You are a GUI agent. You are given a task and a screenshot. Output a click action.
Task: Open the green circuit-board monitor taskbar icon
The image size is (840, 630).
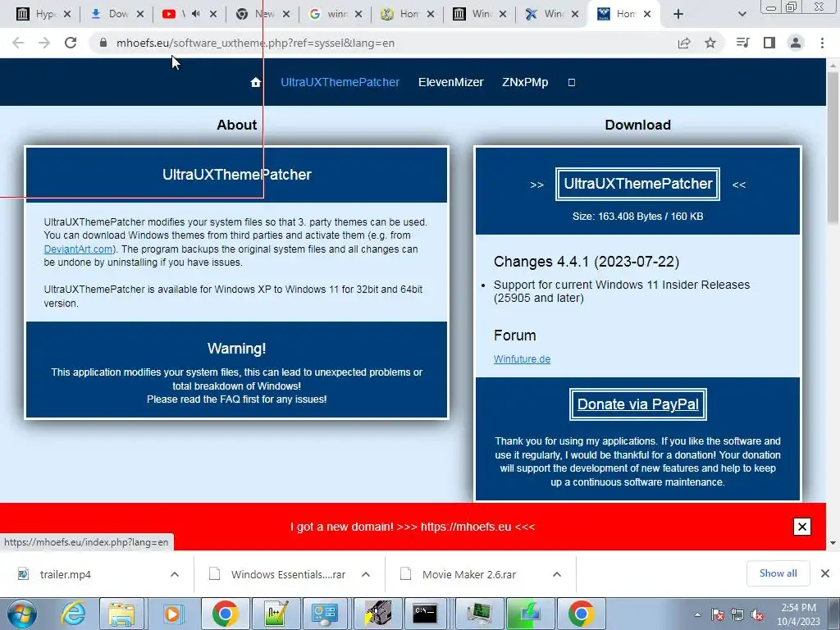[x=478, y=614]
